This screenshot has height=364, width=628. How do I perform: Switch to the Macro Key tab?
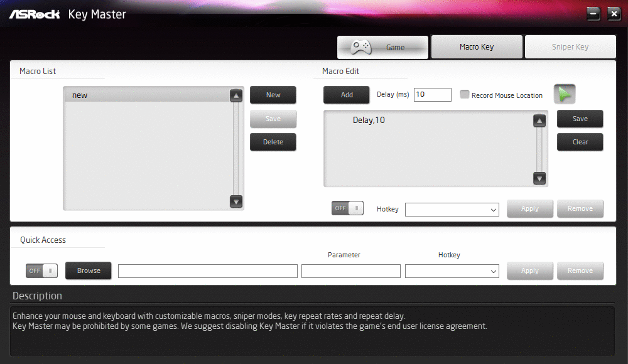[477, 47]
